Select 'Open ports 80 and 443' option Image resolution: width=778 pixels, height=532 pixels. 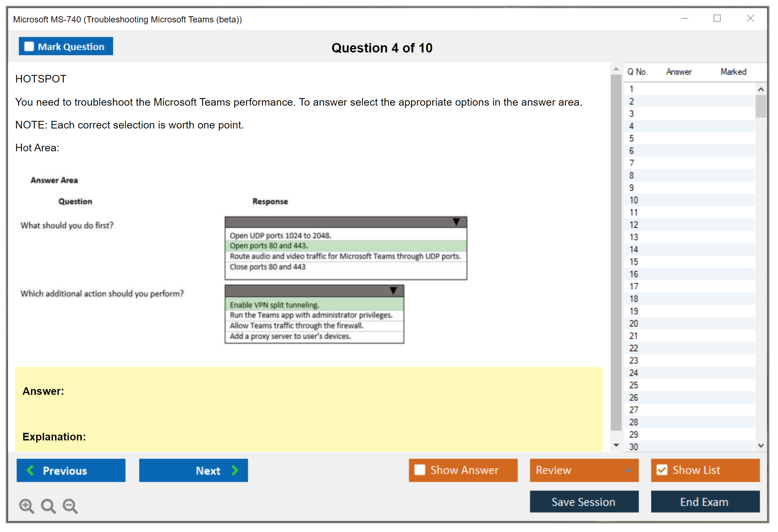point(269,246)
